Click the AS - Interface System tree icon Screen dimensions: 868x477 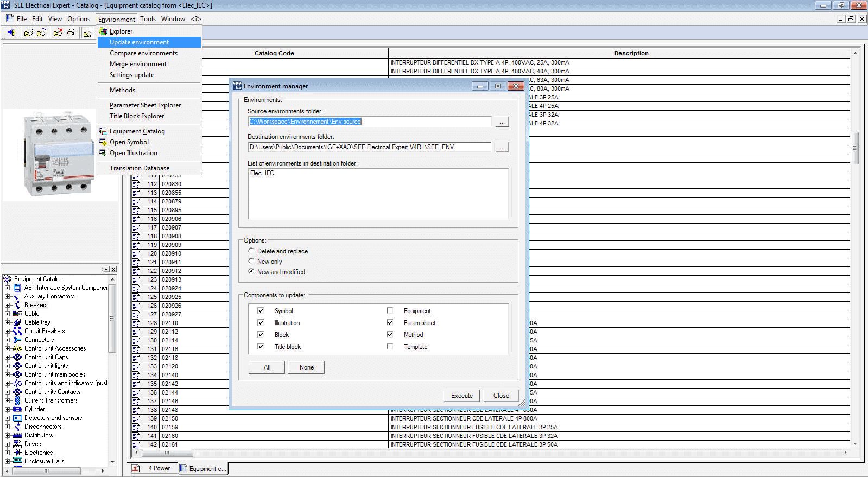click(x=17, y=288)
